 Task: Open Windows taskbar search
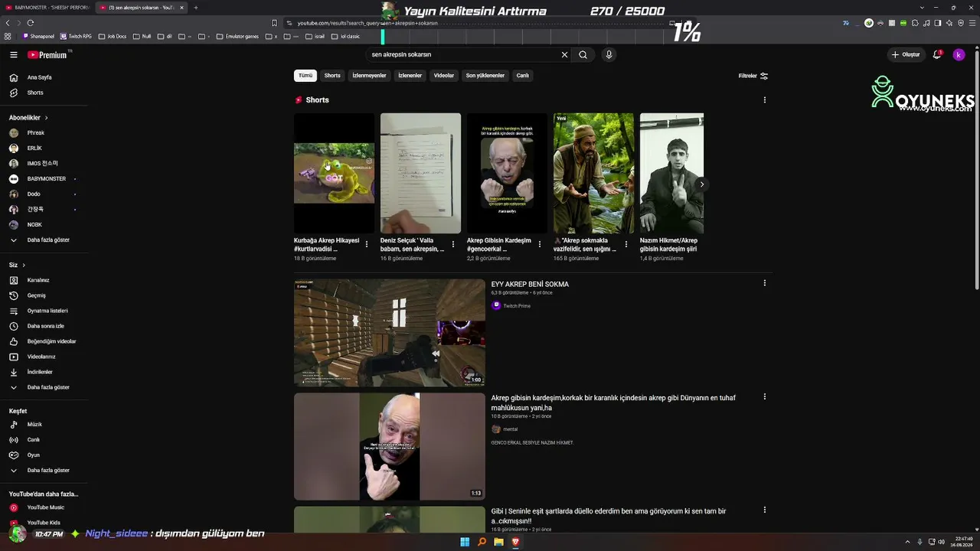click(482, 543)
